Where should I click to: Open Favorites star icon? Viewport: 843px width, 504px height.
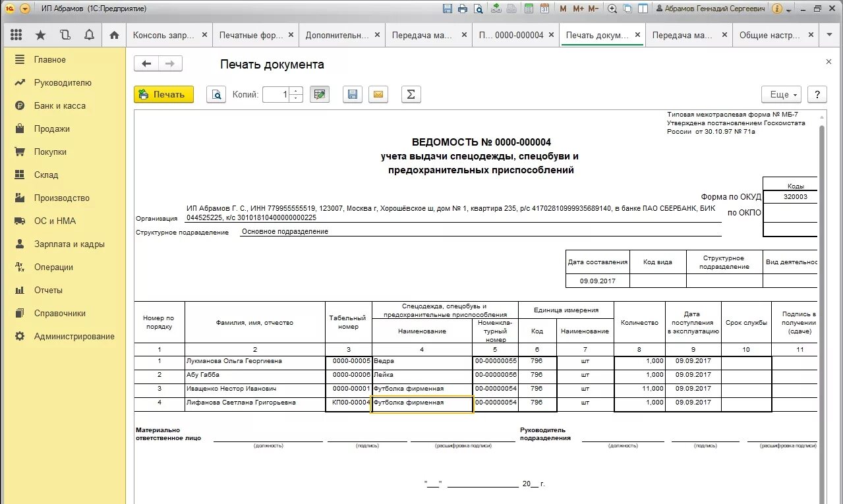[x=41, y=35]
